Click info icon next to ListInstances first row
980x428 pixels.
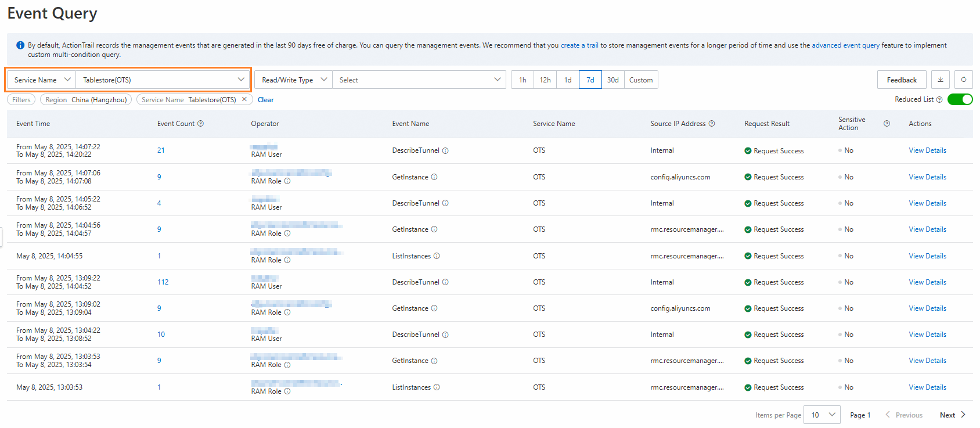click(437, 256)
